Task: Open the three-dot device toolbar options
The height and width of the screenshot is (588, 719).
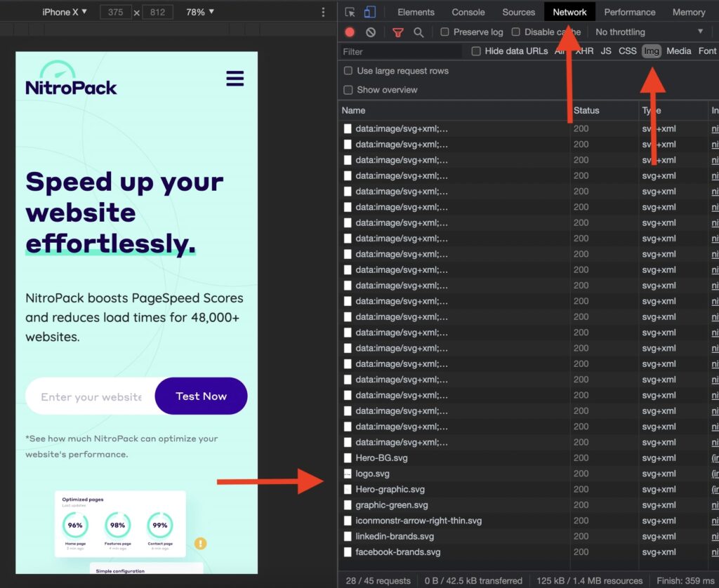Action: (323, 12)
